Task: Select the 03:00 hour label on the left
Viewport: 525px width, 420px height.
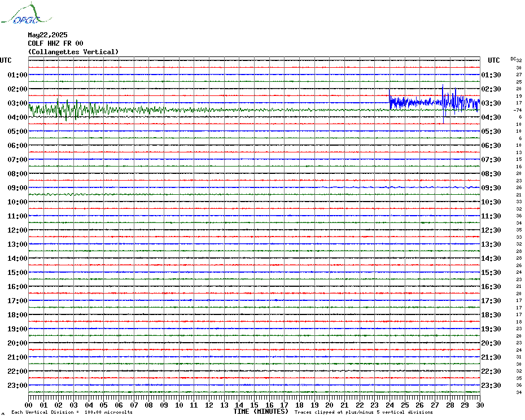Action: 17,103
